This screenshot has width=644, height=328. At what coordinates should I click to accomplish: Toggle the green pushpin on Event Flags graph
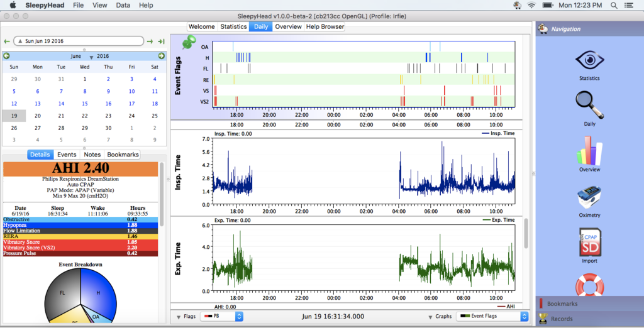pyautogui.click(x=189, y=42)
